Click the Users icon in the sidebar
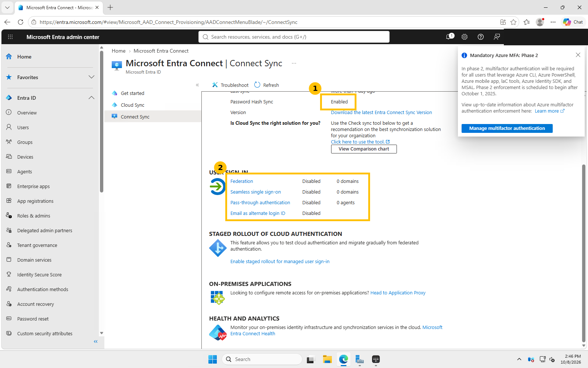 [9, 127]
